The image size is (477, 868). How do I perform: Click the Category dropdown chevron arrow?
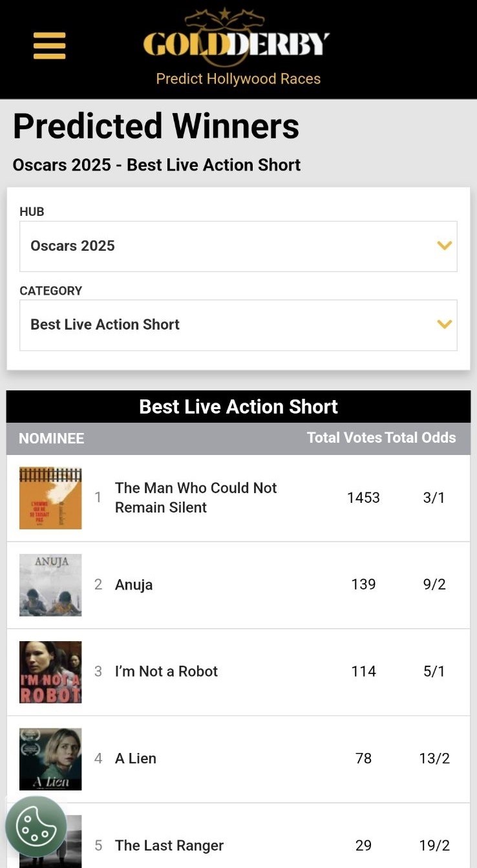click(444, 324)
